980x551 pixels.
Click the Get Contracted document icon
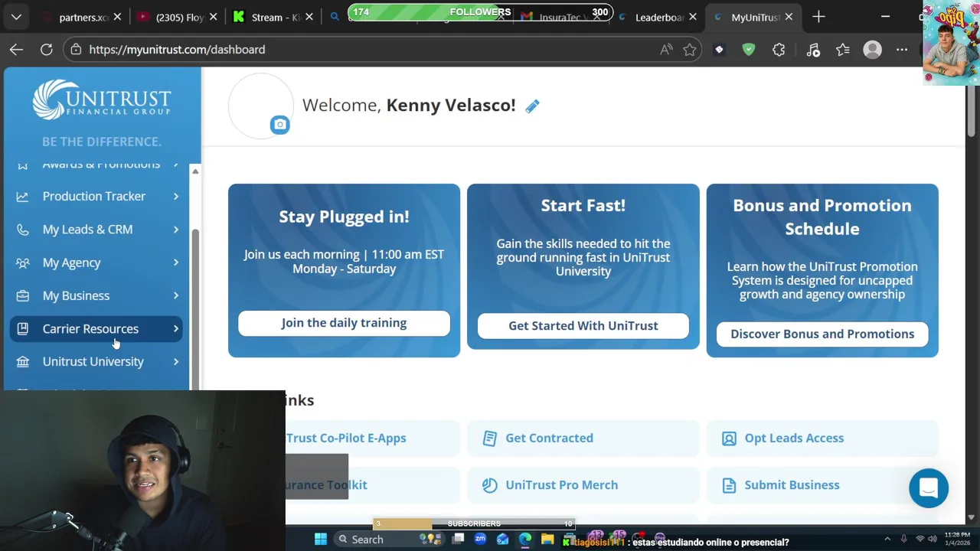[490, 438]
